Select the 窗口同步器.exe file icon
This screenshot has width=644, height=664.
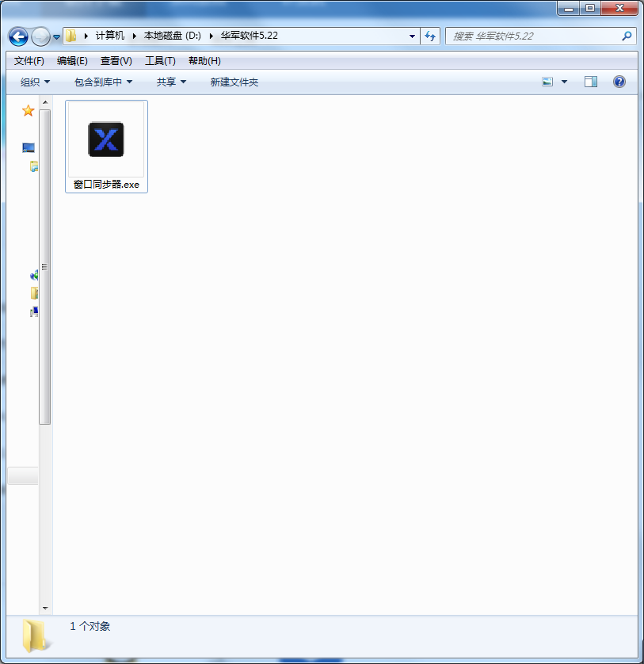click(106, 139)
